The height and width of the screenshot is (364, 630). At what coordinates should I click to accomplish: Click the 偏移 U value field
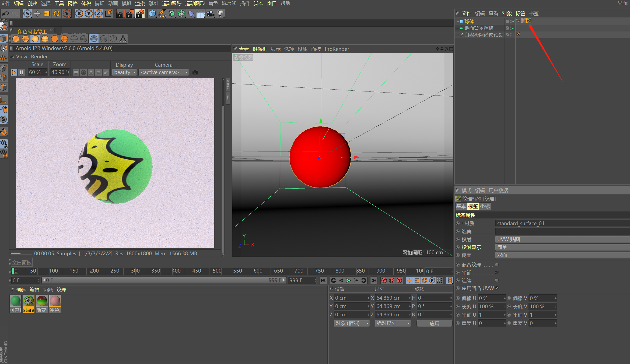[x=491, y=298]
